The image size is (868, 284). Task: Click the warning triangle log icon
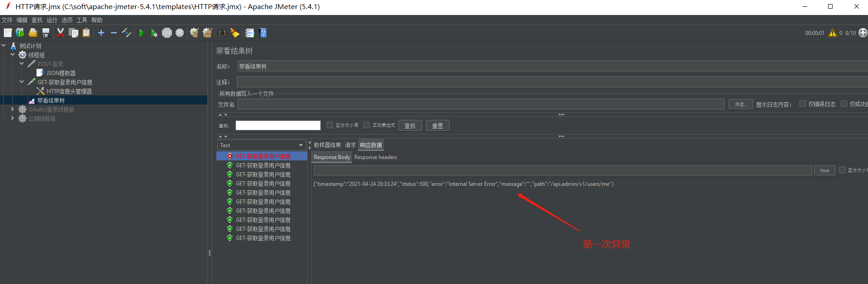[x=832, y=33]
